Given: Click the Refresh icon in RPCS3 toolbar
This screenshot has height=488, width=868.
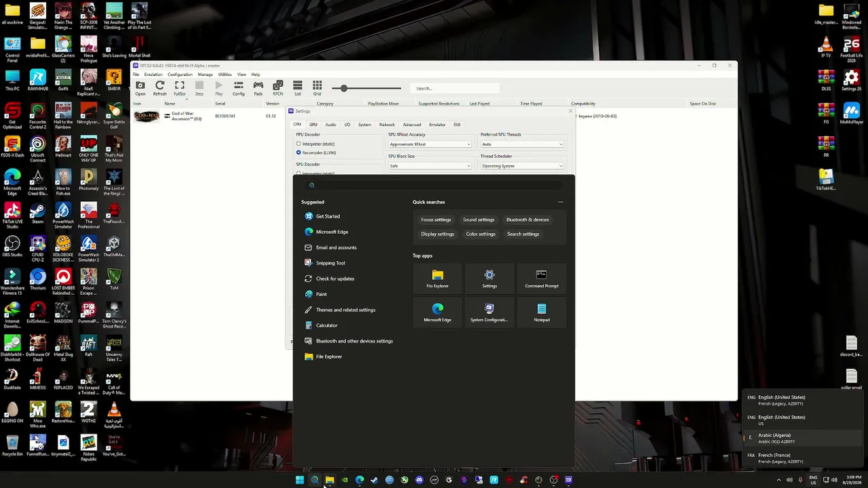Looking at the screenshot, I should (x=159, y=87).
